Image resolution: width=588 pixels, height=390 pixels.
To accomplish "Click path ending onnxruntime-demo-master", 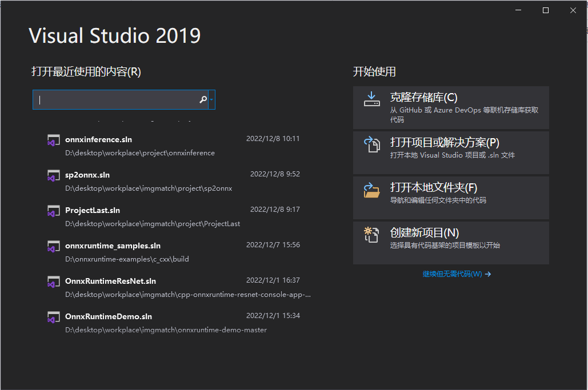I will click(166, 330).
